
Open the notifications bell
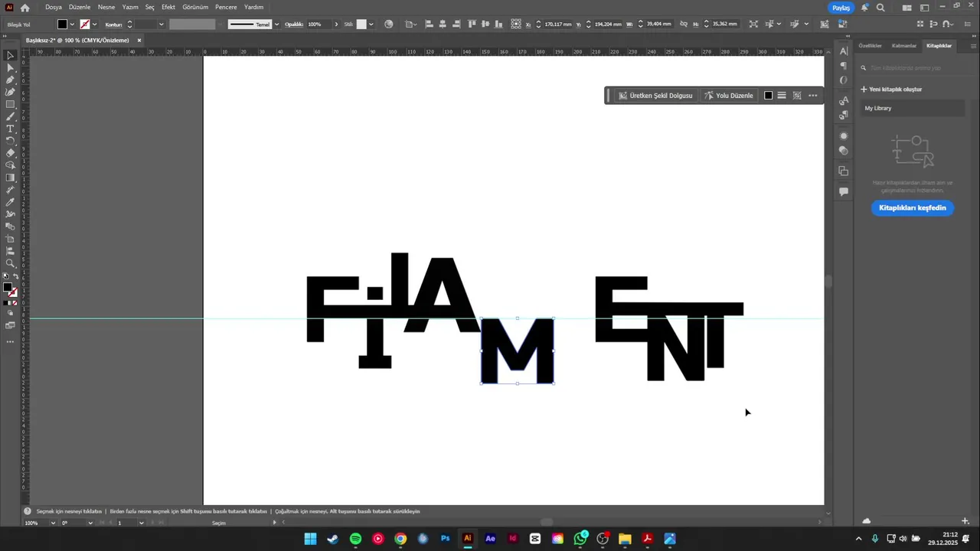pos(865,8)
